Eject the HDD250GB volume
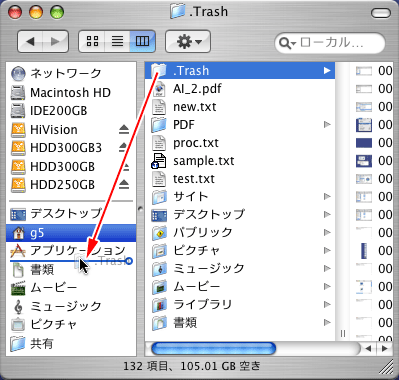Viewport: 399px width, 380px height. coord(124,184)
